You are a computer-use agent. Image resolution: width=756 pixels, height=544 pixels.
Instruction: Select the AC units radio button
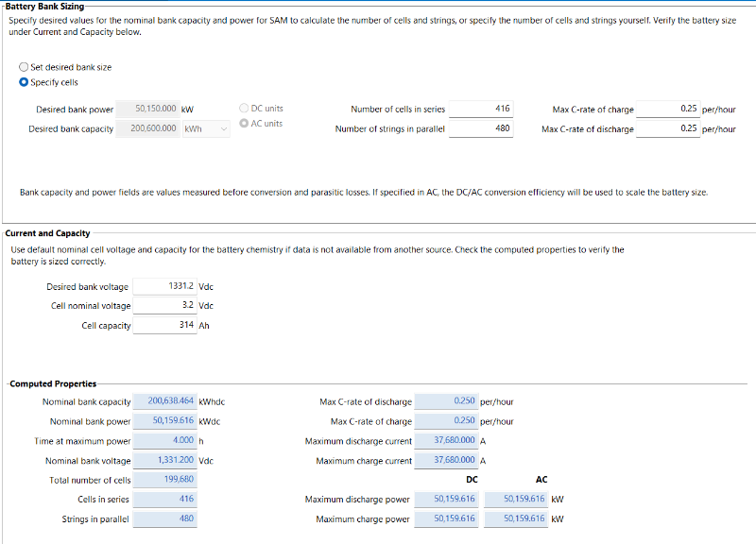[x=245, y=123]
